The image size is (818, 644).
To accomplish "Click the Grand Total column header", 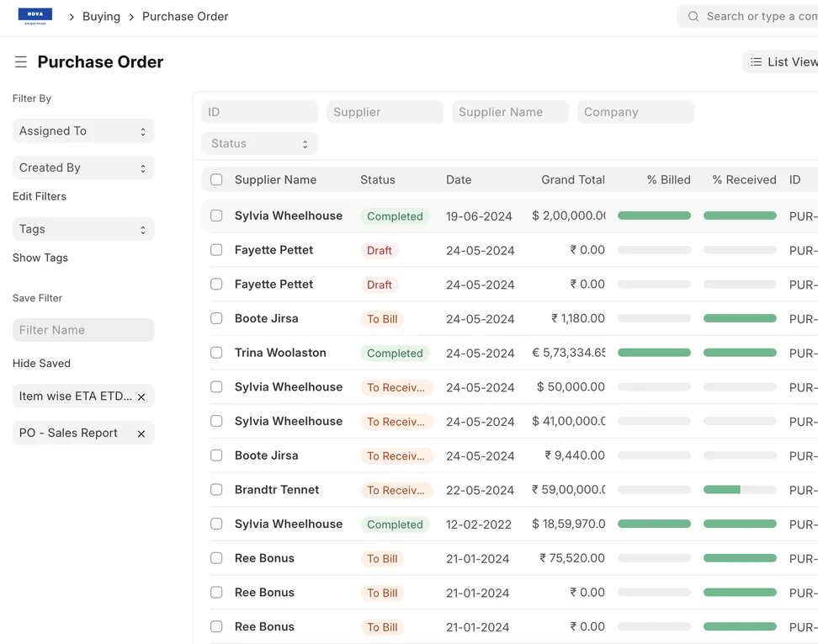I will tap(573, 179).
